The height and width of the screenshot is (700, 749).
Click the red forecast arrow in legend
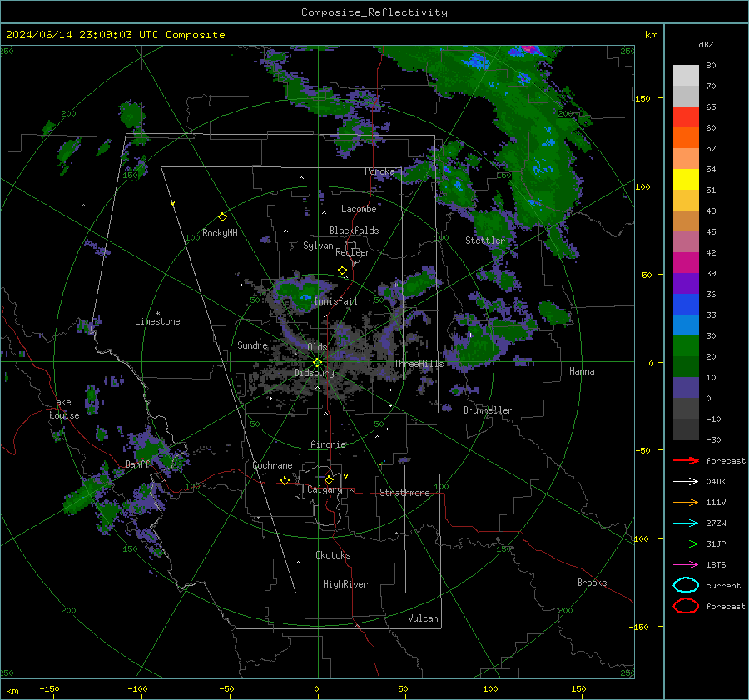coord(686,460)
